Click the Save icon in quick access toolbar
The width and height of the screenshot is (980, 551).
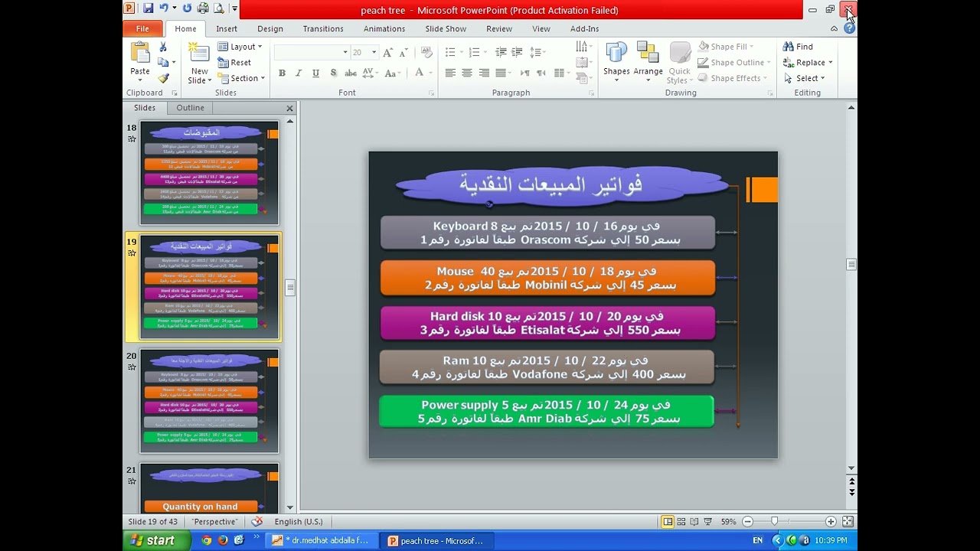pos(148,8)
